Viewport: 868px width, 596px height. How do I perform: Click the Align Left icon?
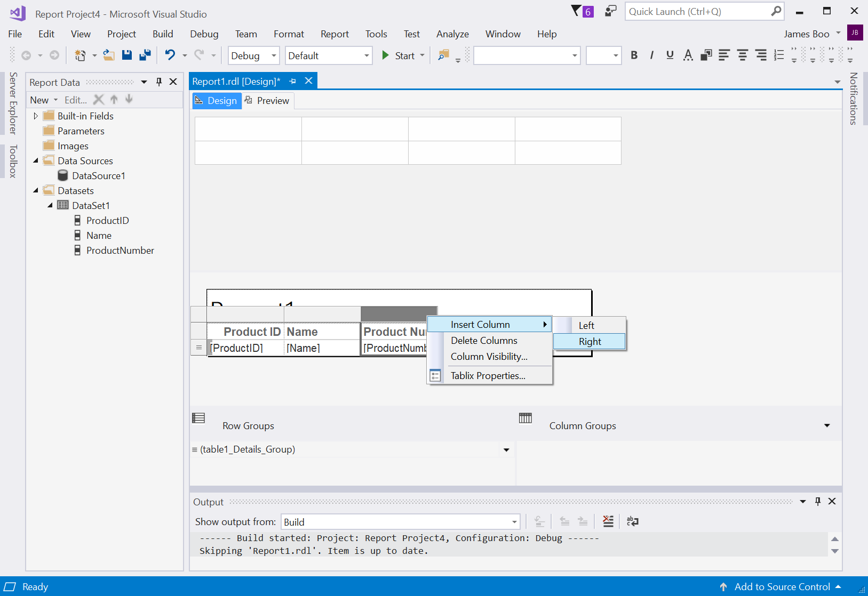pos(724,55)
